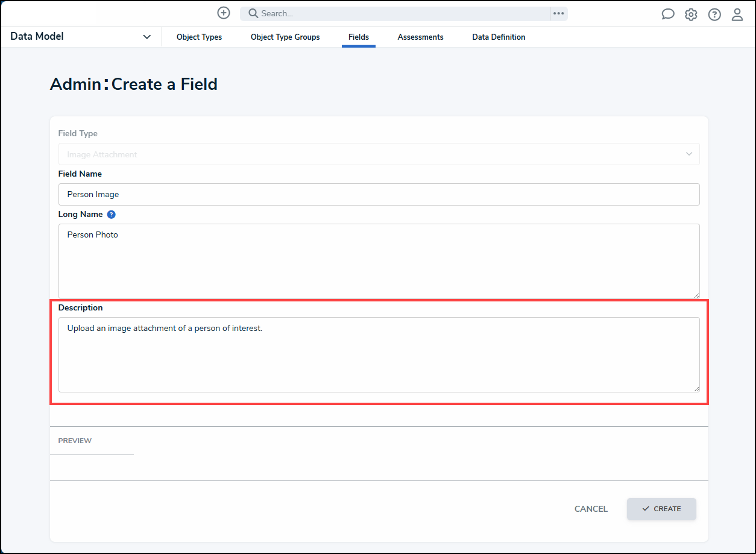Image resolution: width=756 pixels, height=554 pixels.
Task: Open the user profile icon
Action: (737, 14)
